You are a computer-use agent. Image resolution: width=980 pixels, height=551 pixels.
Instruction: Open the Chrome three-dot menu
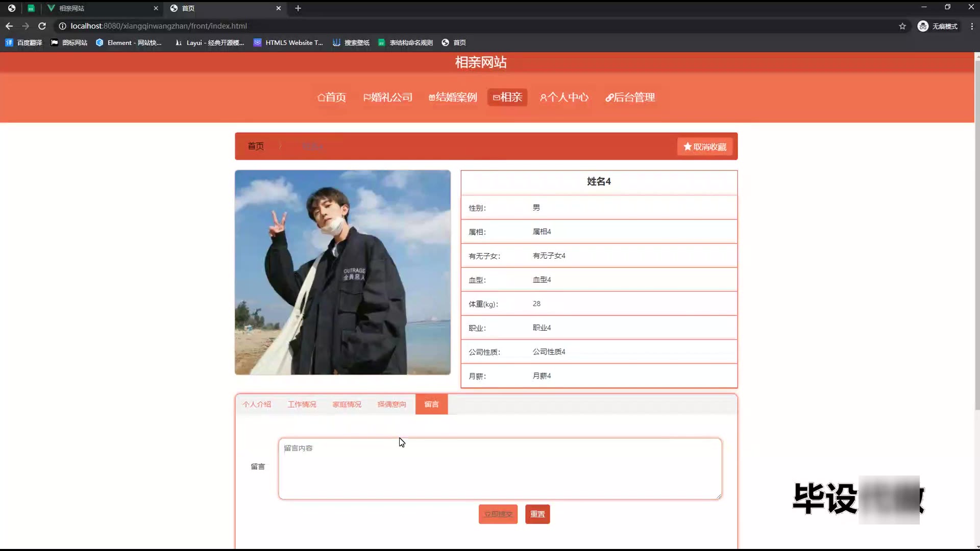click(x=972, y=26)
